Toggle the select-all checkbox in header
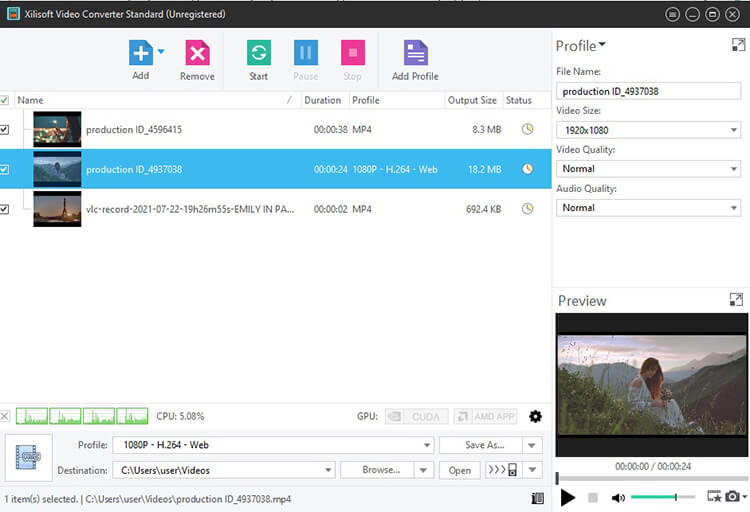 (x=4, y=100)
